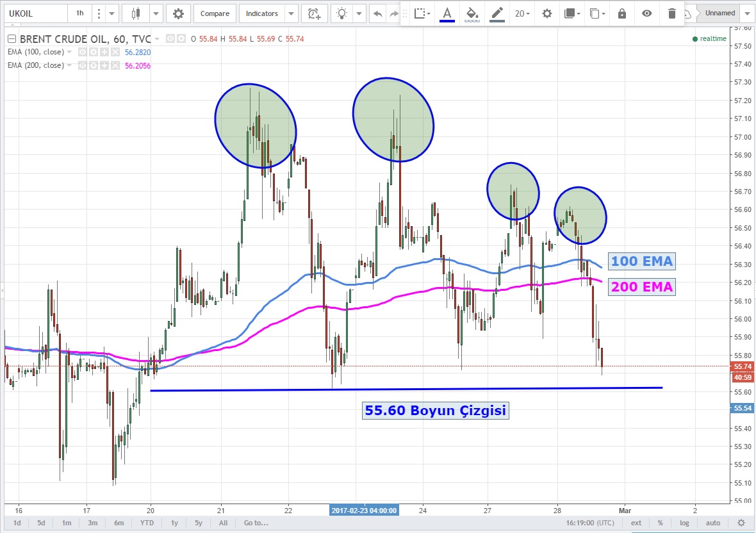Lock the selected drawing
756x533 pixels.
point(621,13)
